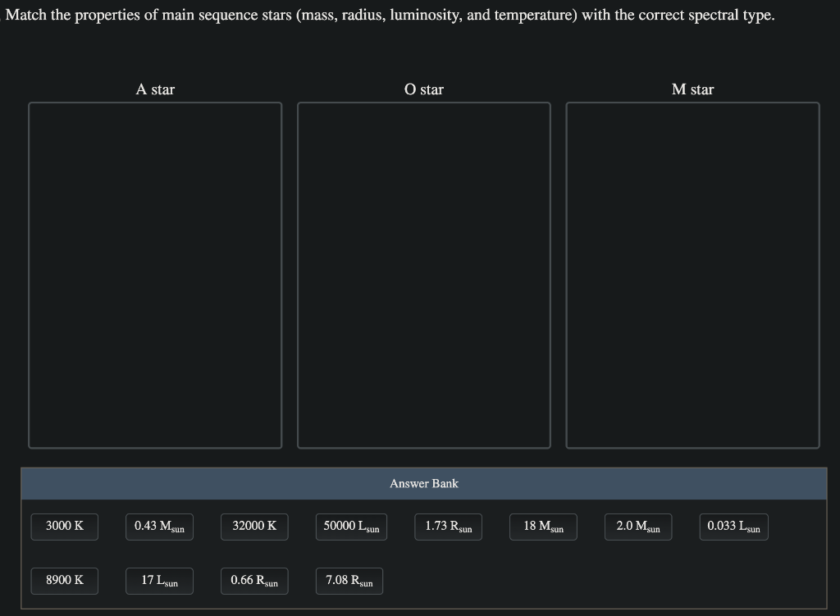Click inside the A star drop box

(x=155, y=275)
